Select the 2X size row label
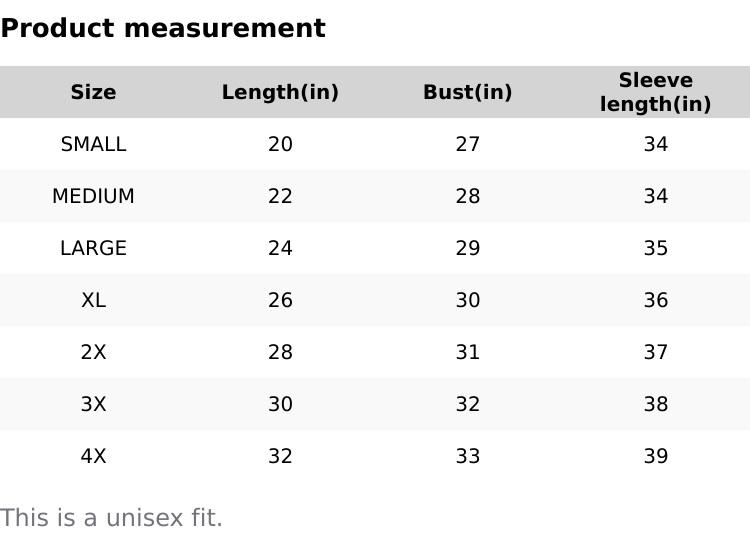The image size is (750, 554). 93,352
